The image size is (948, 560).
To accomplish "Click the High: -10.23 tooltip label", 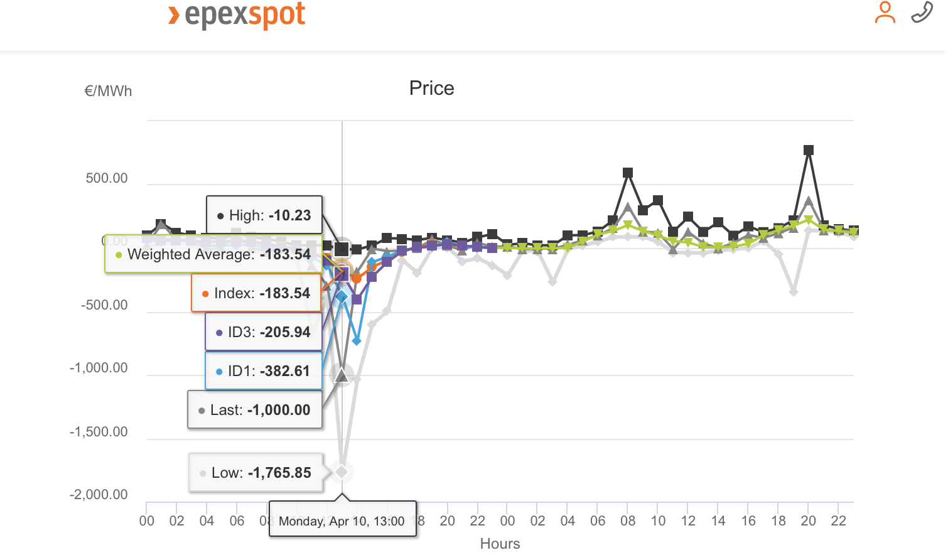I will pyautogui.click(x=264, y=215).
